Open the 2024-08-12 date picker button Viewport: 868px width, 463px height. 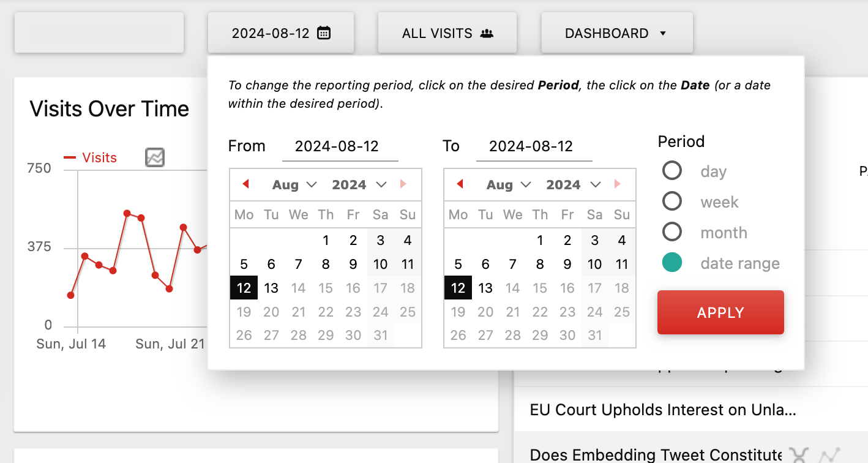click(x=281, y=33)
